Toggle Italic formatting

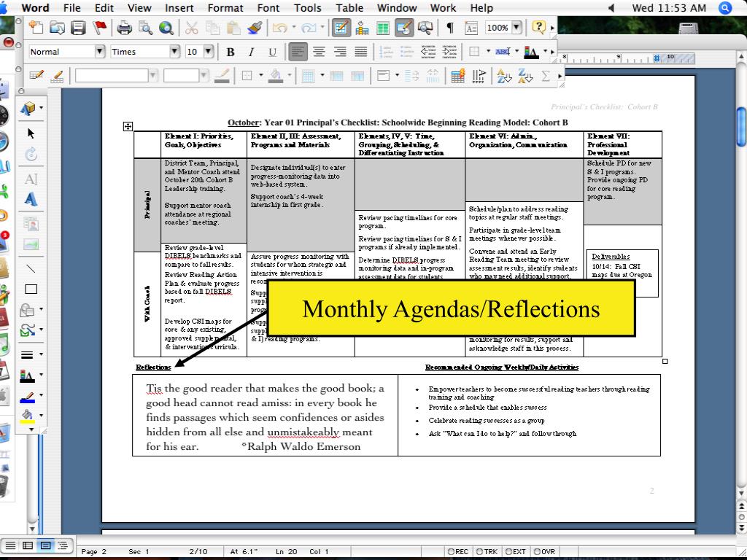click(252, 52)
